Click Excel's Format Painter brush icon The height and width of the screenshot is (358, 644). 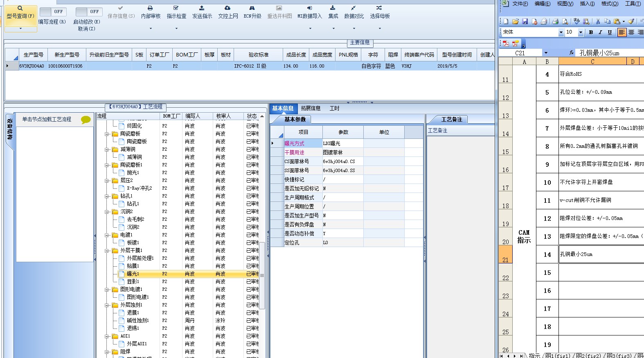pyautogui.click(x=631, y=21)
